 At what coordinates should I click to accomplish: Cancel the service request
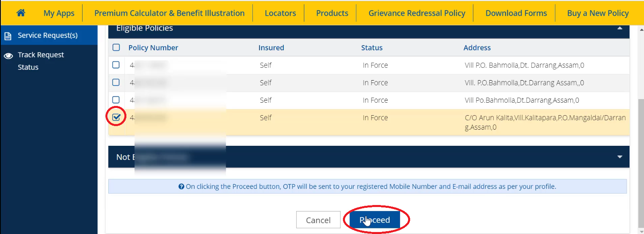click(x=318, y=220)
